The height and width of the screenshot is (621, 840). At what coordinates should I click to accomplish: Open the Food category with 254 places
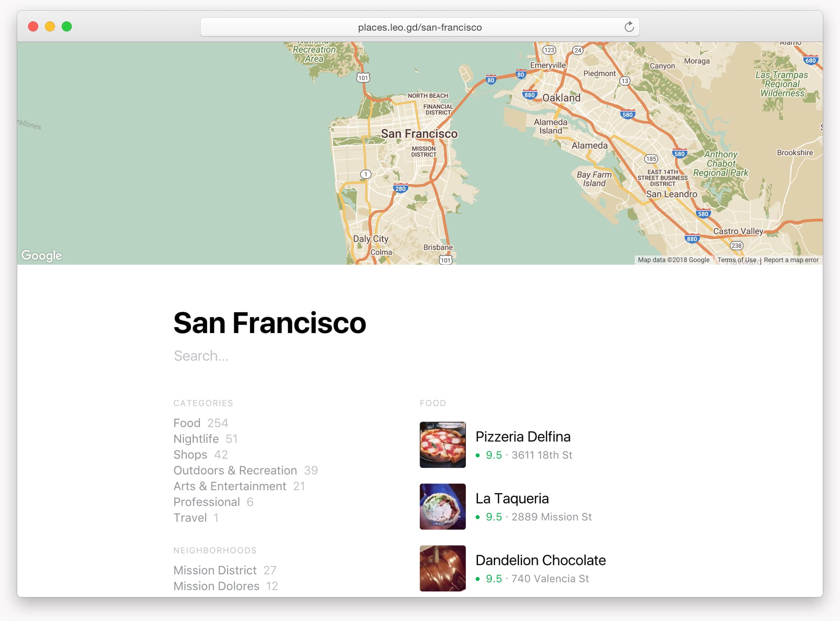click(x=186, y=423)
